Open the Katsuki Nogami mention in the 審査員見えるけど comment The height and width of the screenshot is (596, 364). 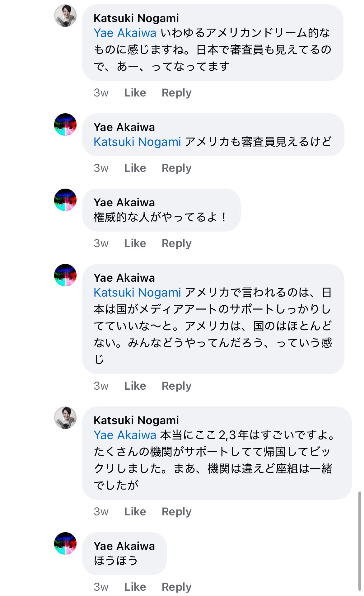137,142
